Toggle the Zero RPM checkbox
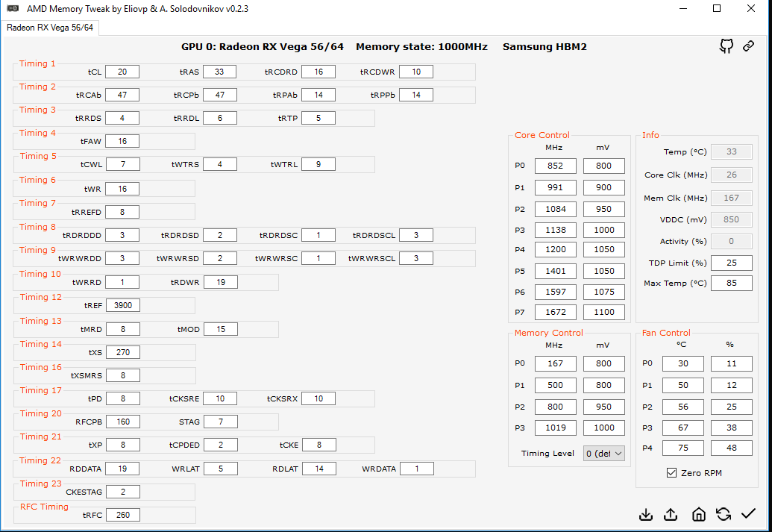 click(x=671, y=473)
